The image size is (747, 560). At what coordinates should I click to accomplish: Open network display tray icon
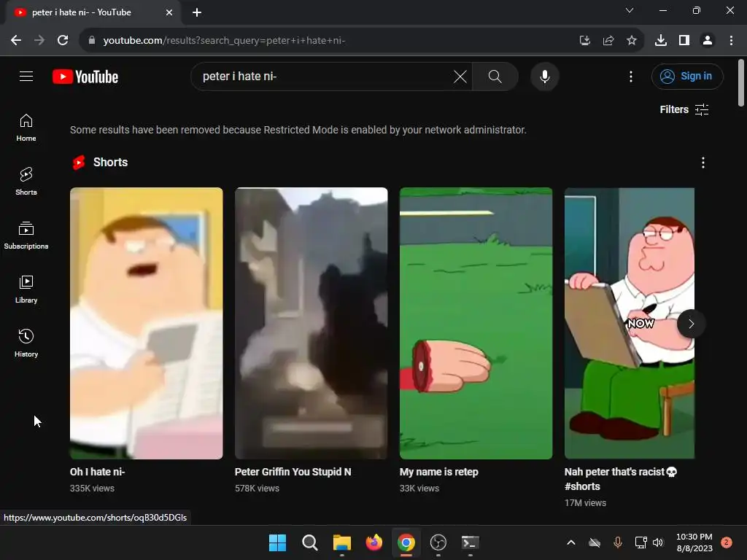640,542
